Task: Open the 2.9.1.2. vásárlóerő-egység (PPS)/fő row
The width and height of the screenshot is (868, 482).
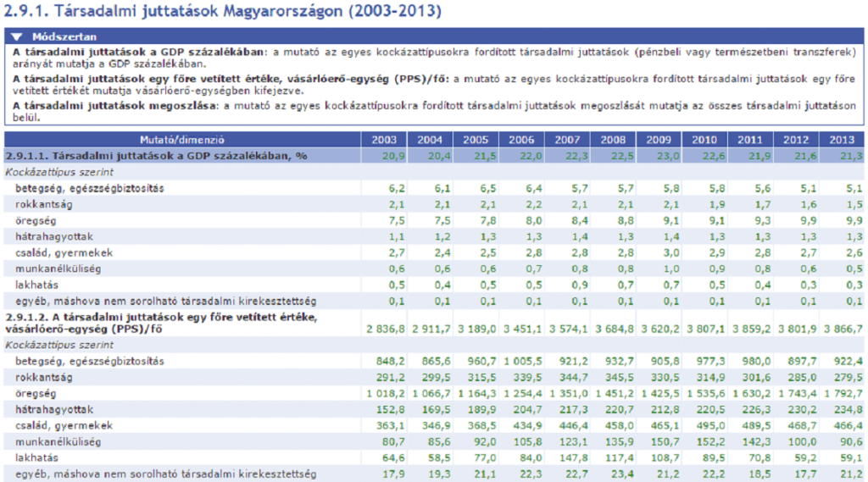Action: 434,324
